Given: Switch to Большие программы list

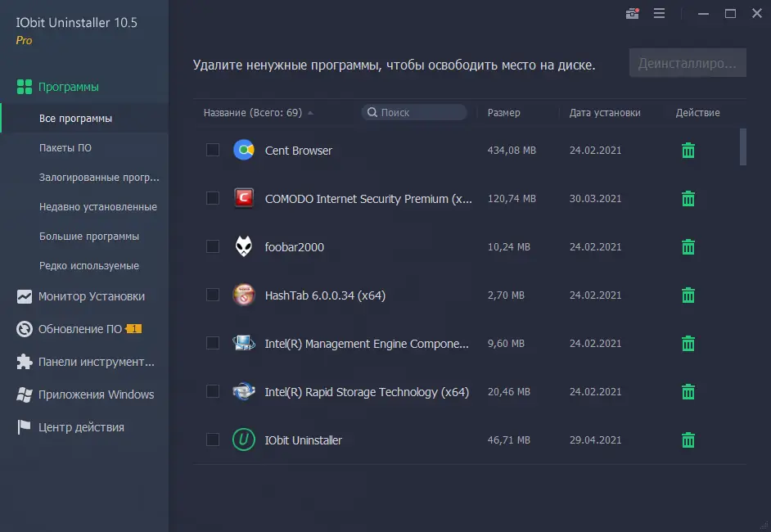Looking at the screenshot, I should pos(89,237).
